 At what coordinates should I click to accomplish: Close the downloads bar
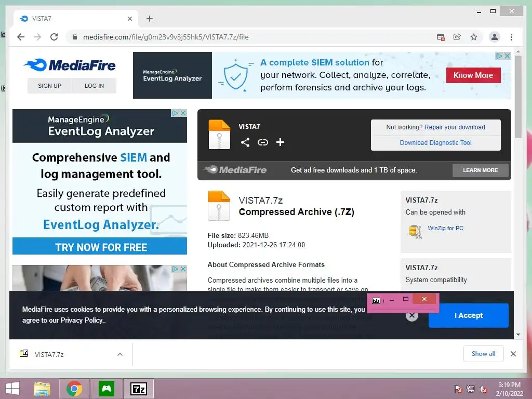point(513,354)
